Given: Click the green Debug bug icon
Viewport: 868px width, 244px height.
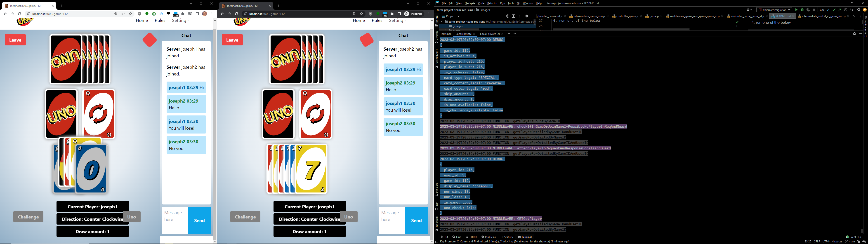Looking at the screenshot, I should tap(802, 10).
